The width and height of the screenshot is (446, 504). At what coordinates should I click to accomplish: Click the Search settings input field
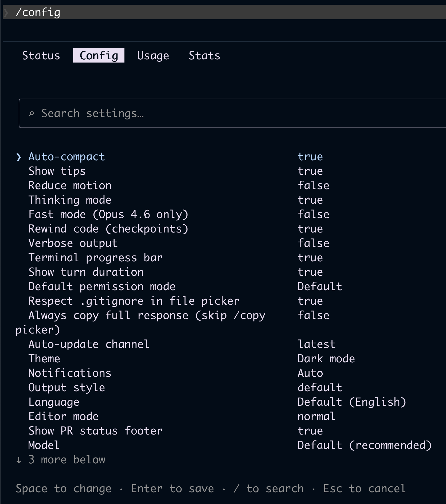coord(232,113)
